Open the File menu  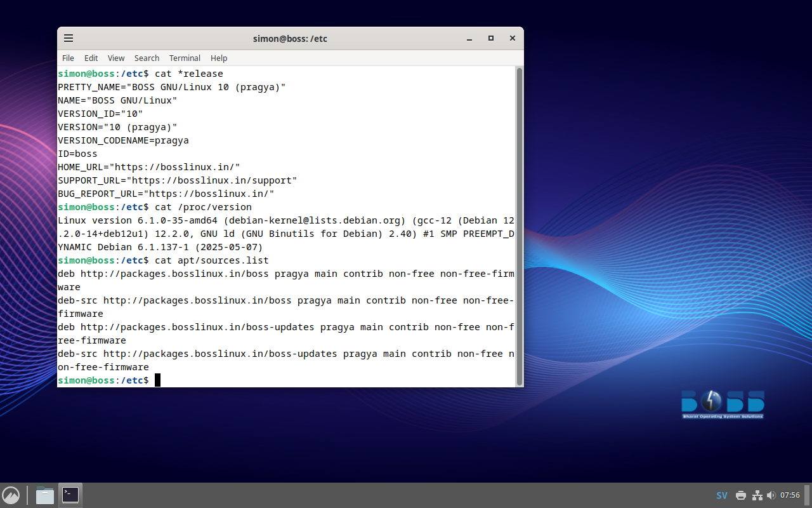point(68,58)
